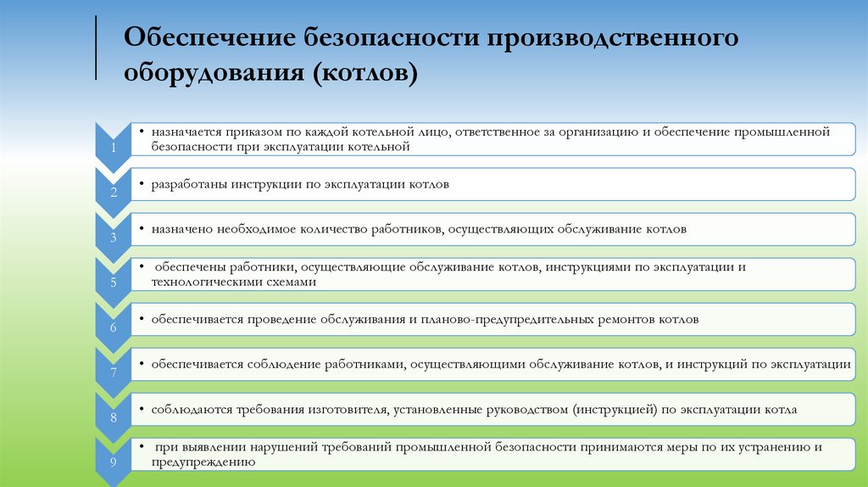Click text 'назначено необходимое количество работников'
The image size is (868, 487).
click(x=296, y=229)
